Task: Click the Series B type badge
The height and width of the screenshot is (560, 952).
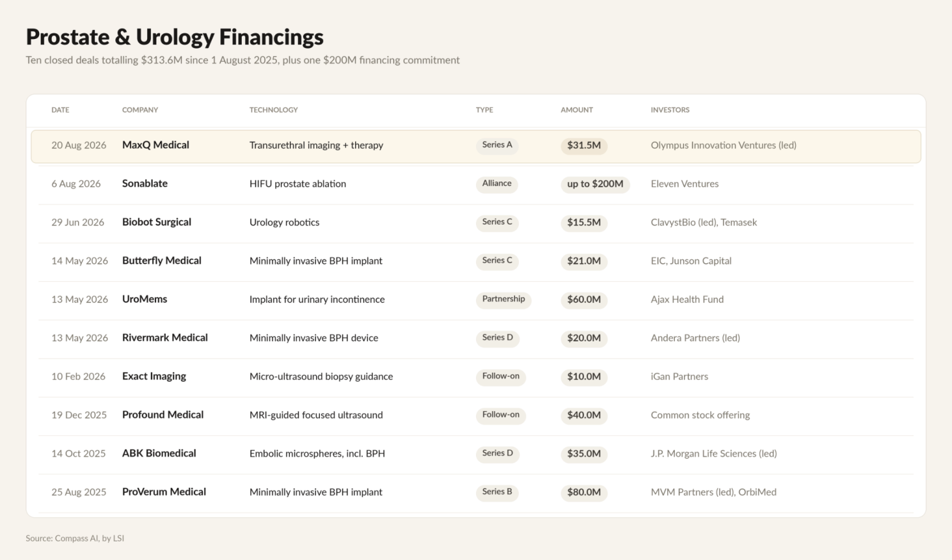Action: [497, 492]
